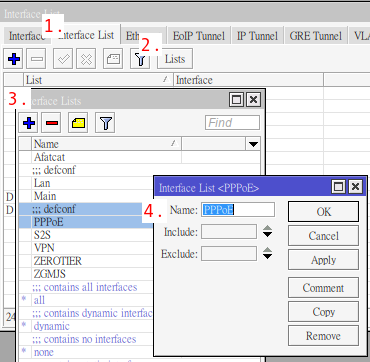
Task: Click the blue plus Add button in Interface List toolbar
Action: click(14, 59)
